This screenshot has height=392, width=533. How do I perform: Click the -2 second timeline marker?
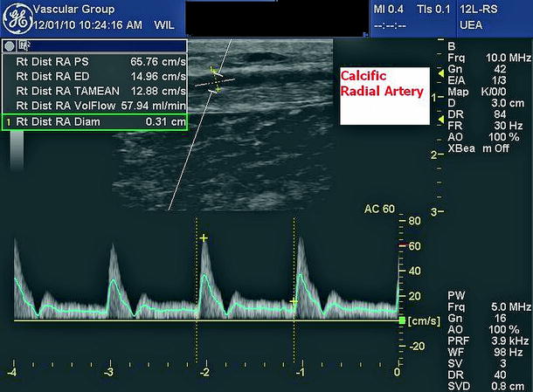pyautogui.click(x=204, y=372)
